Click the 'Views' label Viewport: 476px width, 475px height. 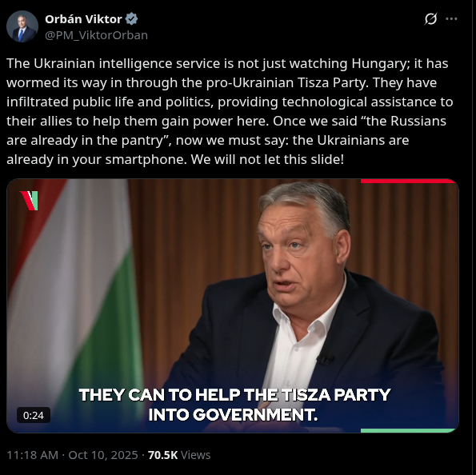(195, 455)
